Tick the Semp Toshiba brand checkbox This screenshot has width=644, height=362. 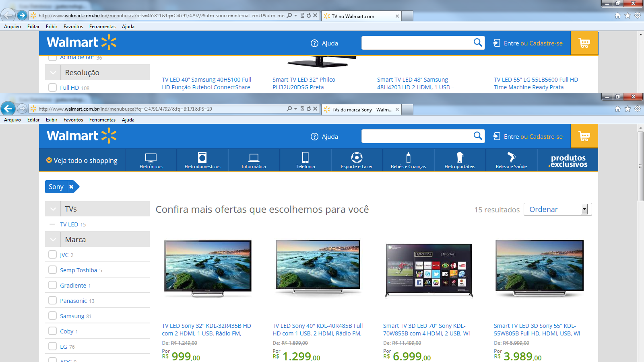pos(52,270)
